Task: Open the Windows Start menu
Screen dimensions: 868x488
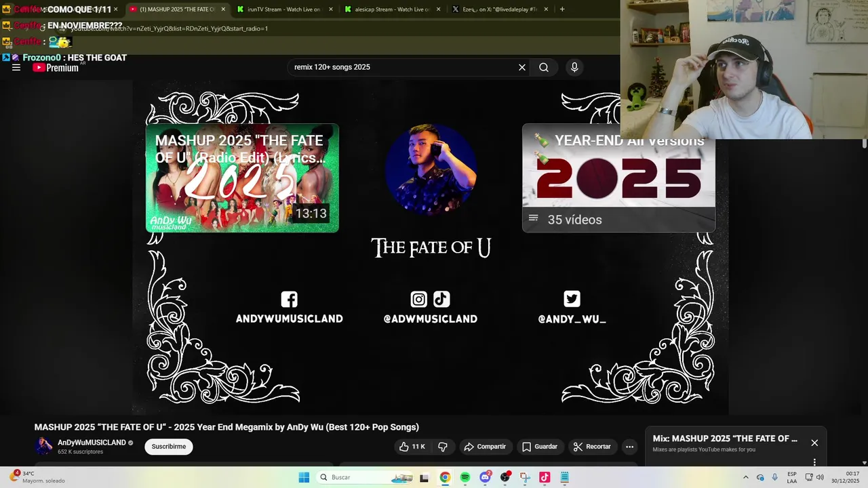Action: (x=304, y=477)
